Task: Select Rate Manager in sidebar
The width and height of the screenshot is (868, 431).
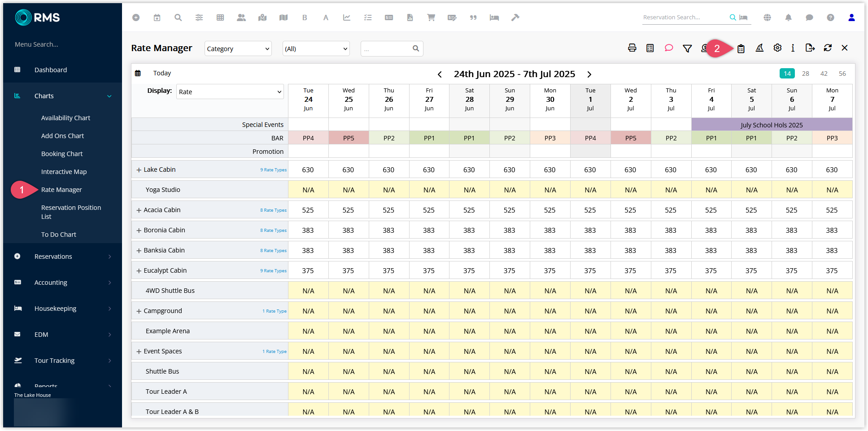Action: pos(61,190)
